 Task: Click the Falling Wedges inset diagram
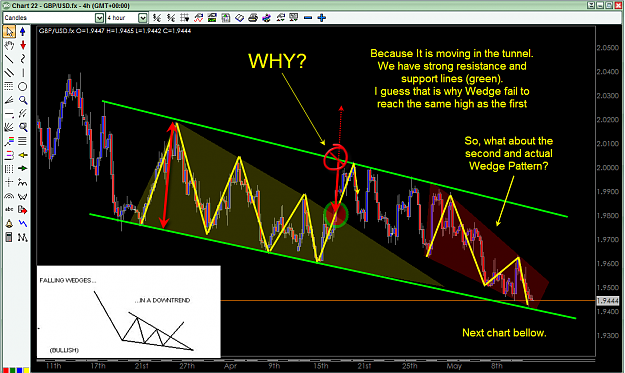point(128,312)
